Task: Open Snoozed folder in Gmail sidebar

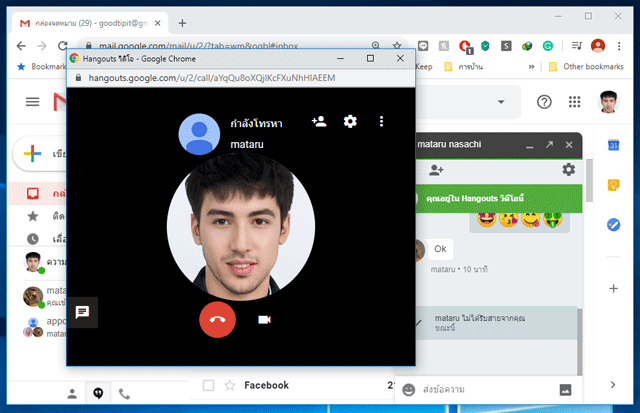Action: tap(38, 239)
